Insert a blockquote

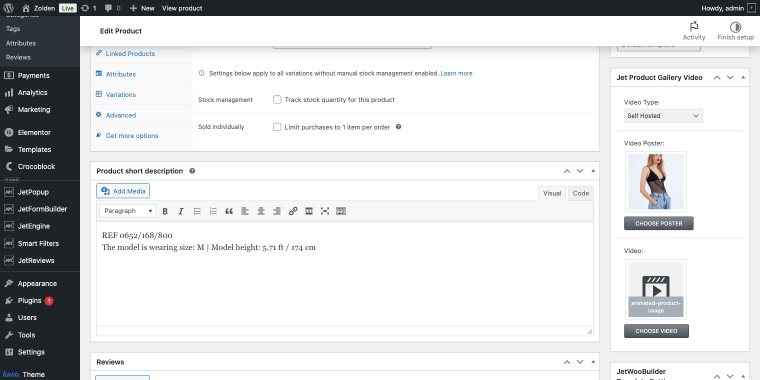(x=229, y=211)
